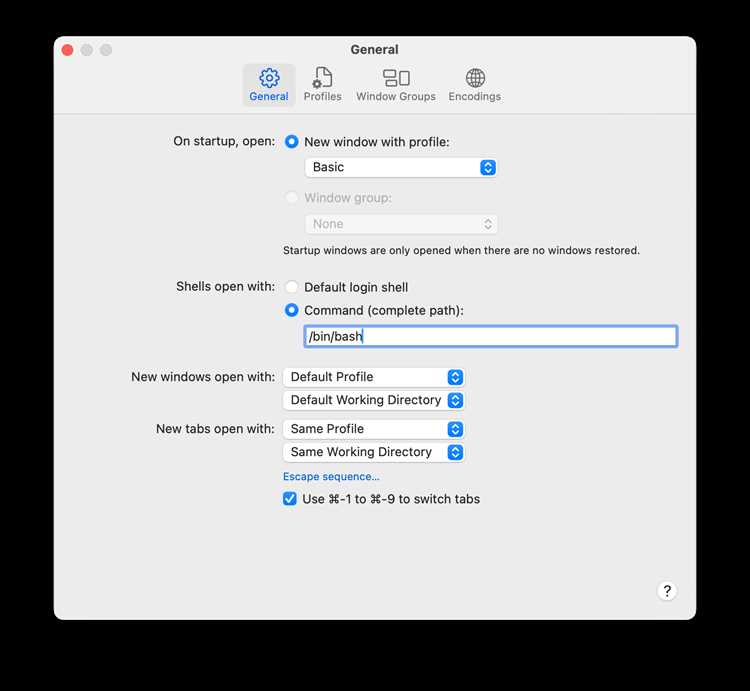Switch to the Profiles tab

coord(323,85)
